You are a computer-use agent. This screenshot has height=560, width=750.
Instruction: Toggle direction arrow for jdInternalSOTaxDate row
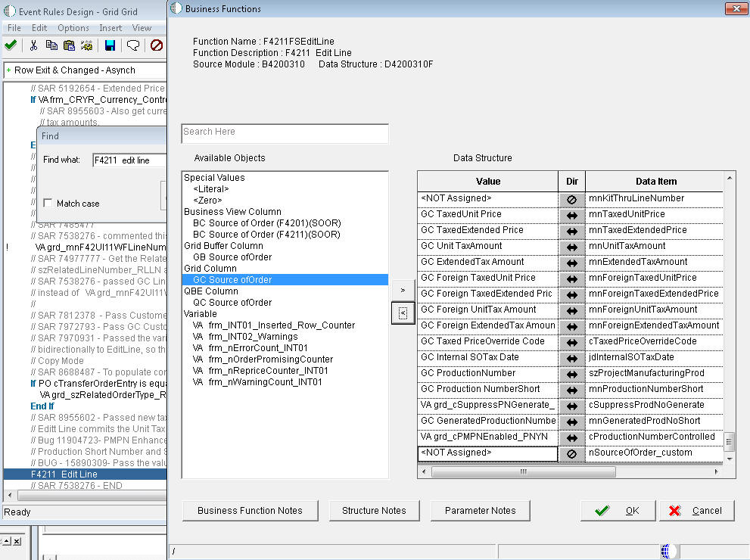571,358
